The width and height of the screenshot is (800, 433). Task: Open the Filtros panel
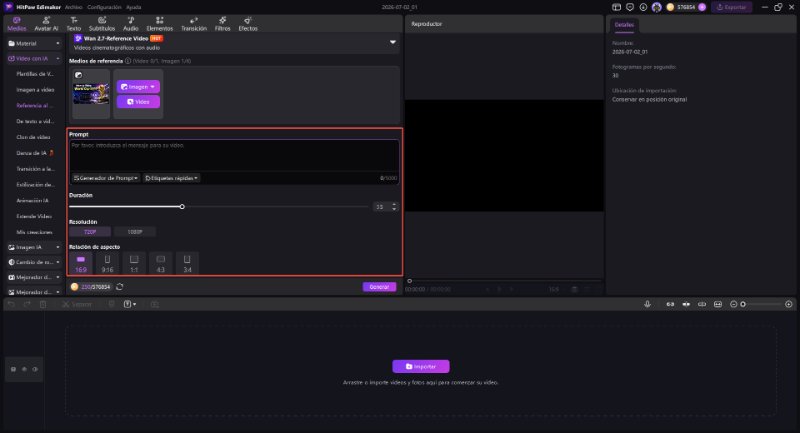point(222,24)
